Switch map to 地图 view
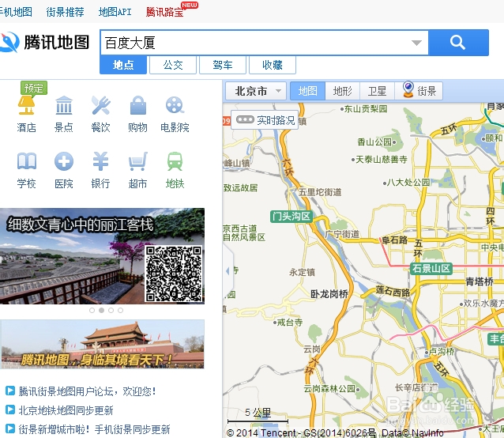 coord(307,91)
